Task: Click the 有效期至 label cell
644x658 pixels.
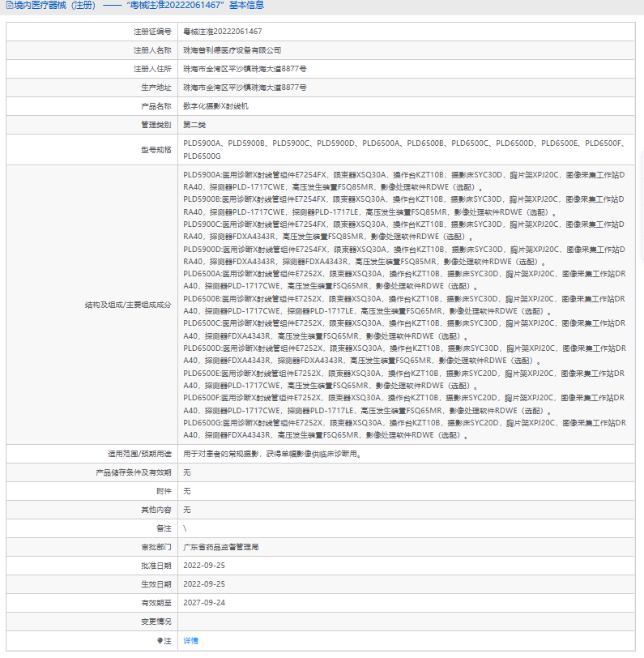Action: tap(92, 603)
